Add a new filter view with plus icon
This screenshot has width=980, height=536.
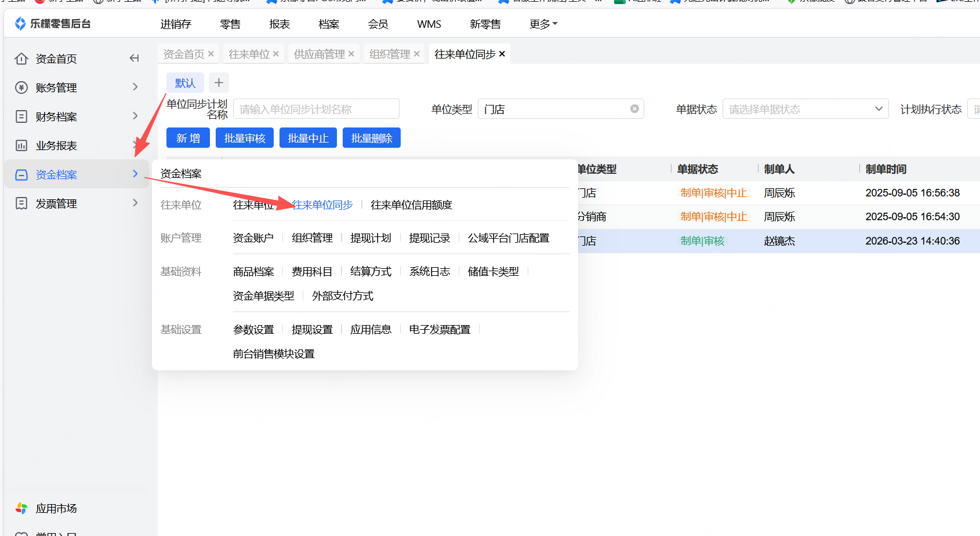(219, 83)
